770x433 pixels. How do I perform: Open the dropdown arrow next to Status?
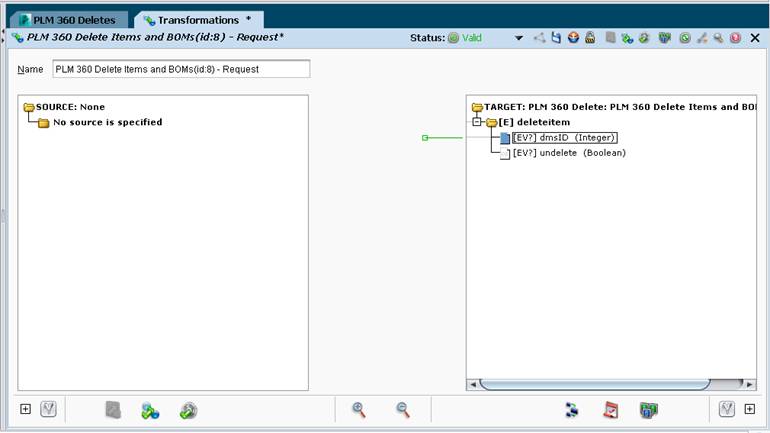tap(519, 38)
